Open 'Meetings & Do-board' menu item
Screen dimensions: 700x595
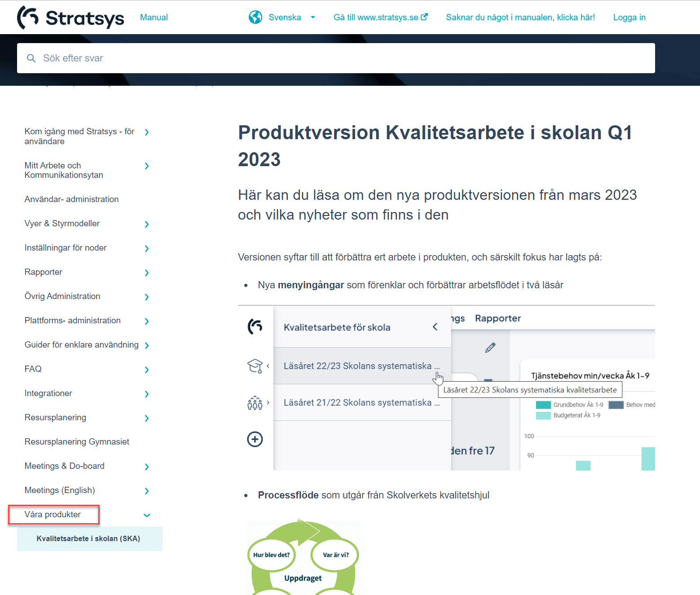click(x=64, y=466)
